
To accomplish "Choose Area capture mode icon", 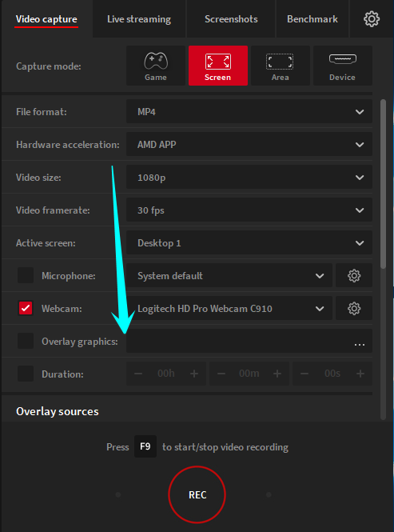I will click(x=280, y=66).
